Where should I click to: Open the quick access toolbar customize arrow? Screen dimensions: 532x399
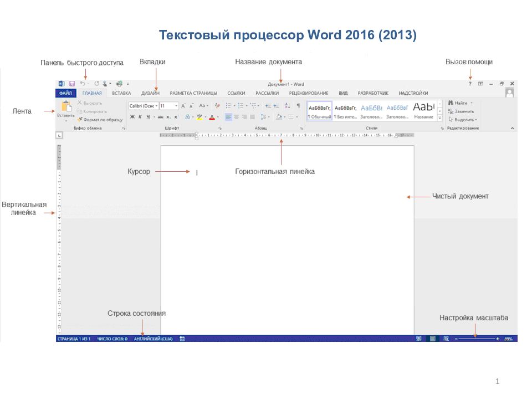(128, 84)
